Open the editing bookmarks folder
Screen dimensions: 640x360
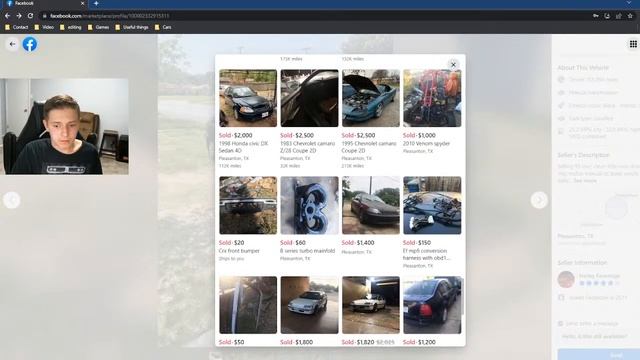(x=71, y=27)
